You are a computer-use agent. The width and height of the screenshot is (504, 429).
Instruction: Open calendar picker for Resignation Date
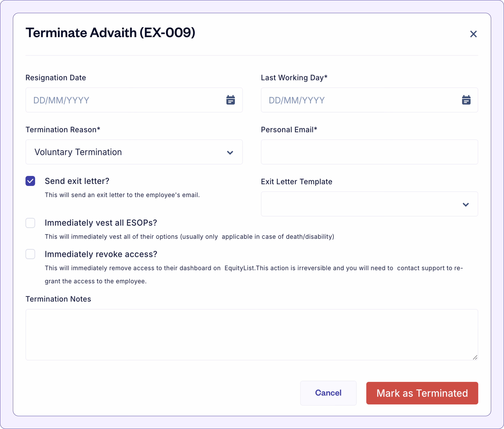point(230,100)
